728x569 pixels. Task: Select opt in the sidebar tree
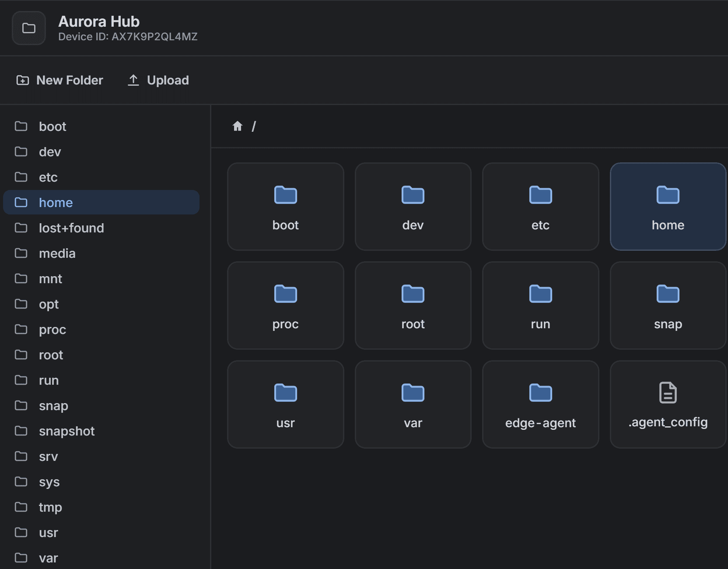[101, 304]
